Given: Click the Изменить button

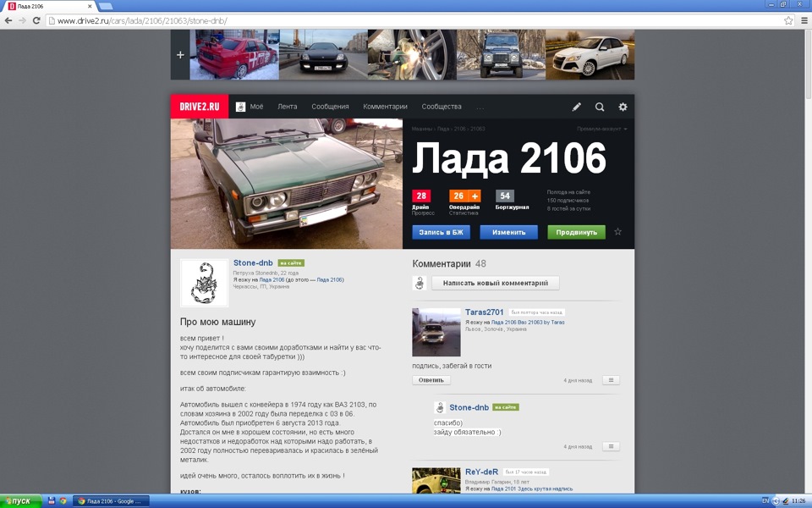Looking at the screenshot, I should pos(508,232).
